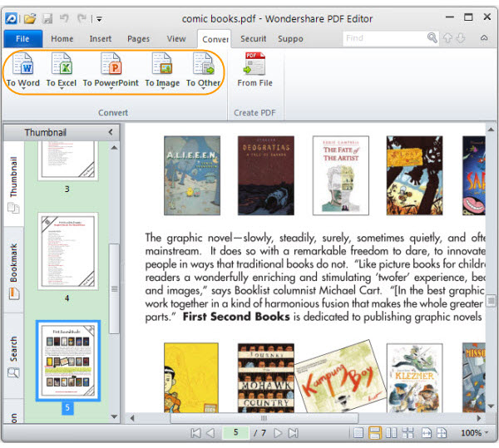
Task: Select page 4 thumbnail
Action: [x=68, y=251]
